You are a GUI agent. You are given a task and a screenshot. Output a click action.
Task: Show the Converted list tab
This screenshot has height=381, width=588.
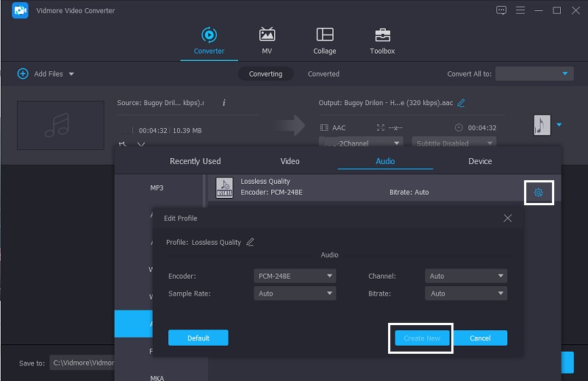point(323,74)
